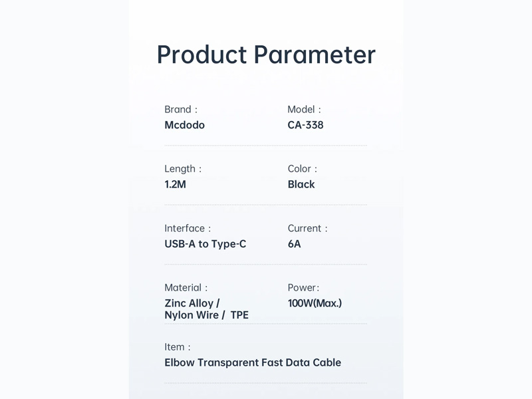The width and height of the screenshot is (532, 399).
Task: Click the Power label
Action: click(303, 287)
